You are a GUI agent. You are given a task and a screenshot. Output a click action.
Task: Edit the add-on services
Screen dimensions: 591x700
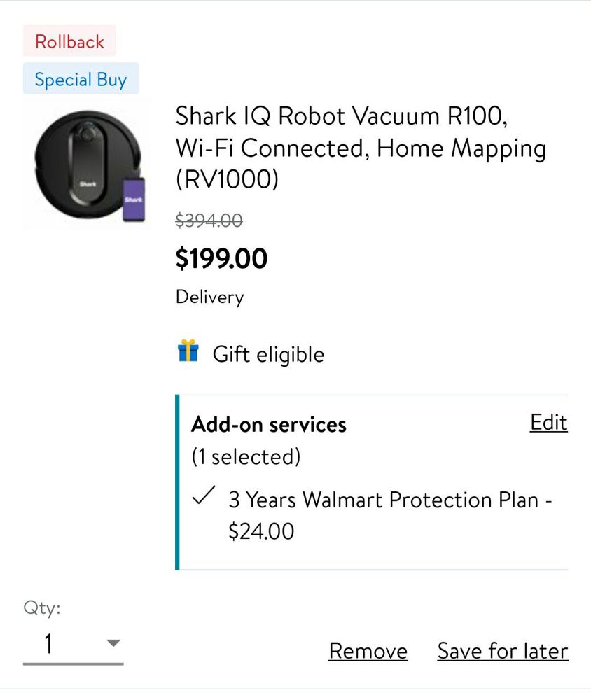(548, 423)
